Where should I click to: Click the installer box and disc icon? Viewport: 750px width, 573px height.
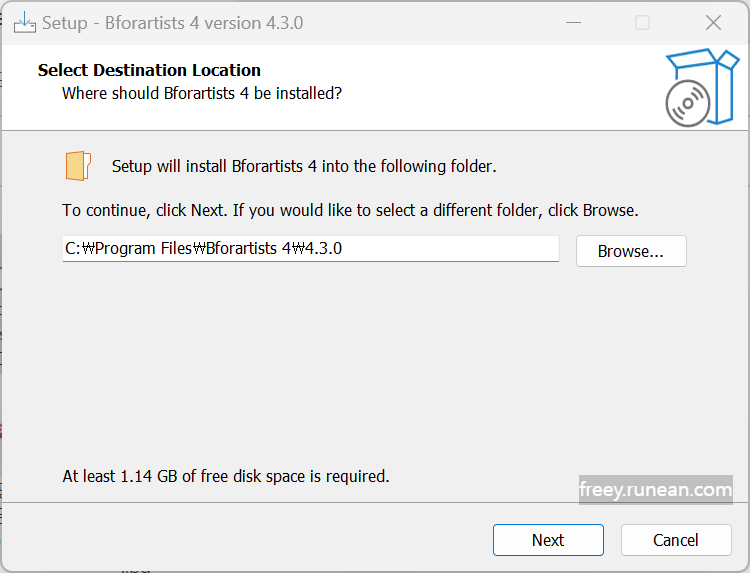[x=702, y=87]
